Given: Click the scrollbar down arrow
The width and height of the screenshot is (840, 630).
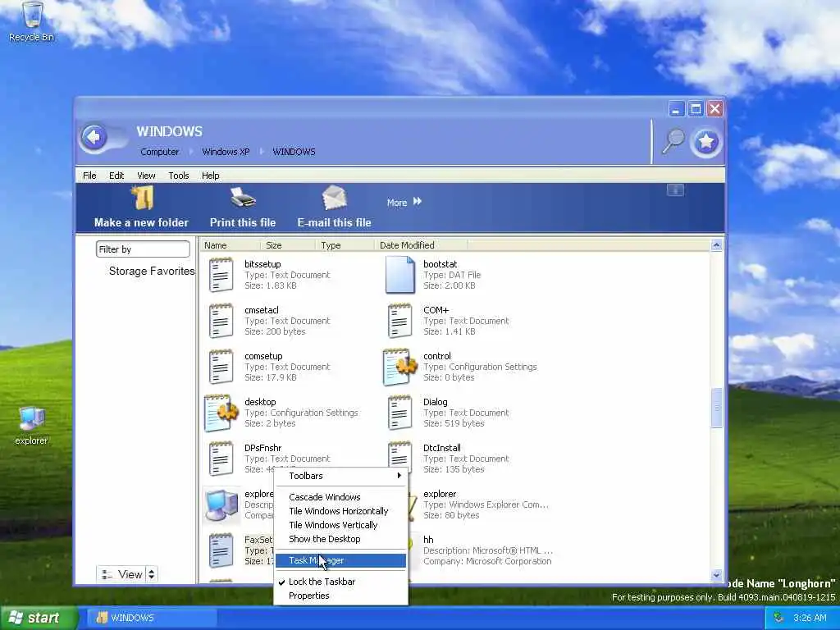Looking at the screenshot, I should [x=717, y=575].
